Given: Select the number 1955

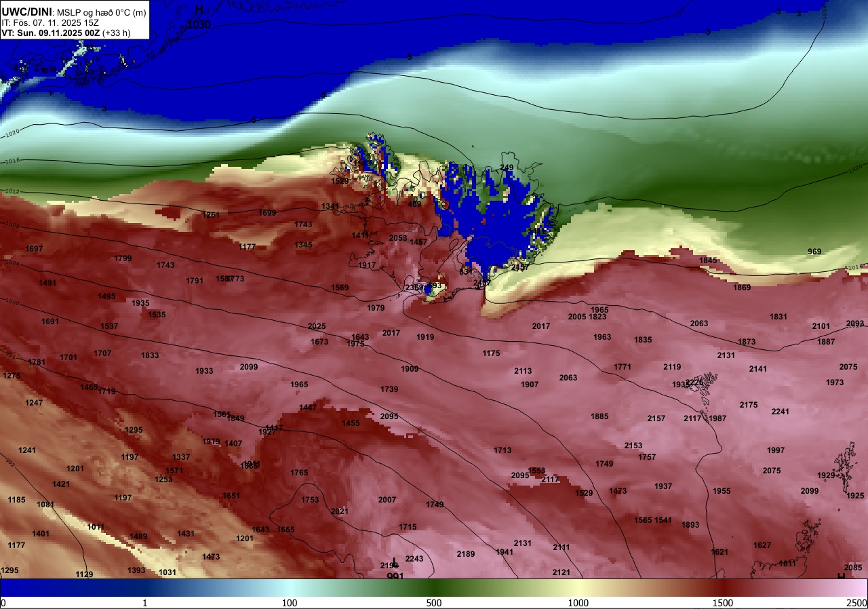Looking at the screenshot, I should click(x=722, y=491).
